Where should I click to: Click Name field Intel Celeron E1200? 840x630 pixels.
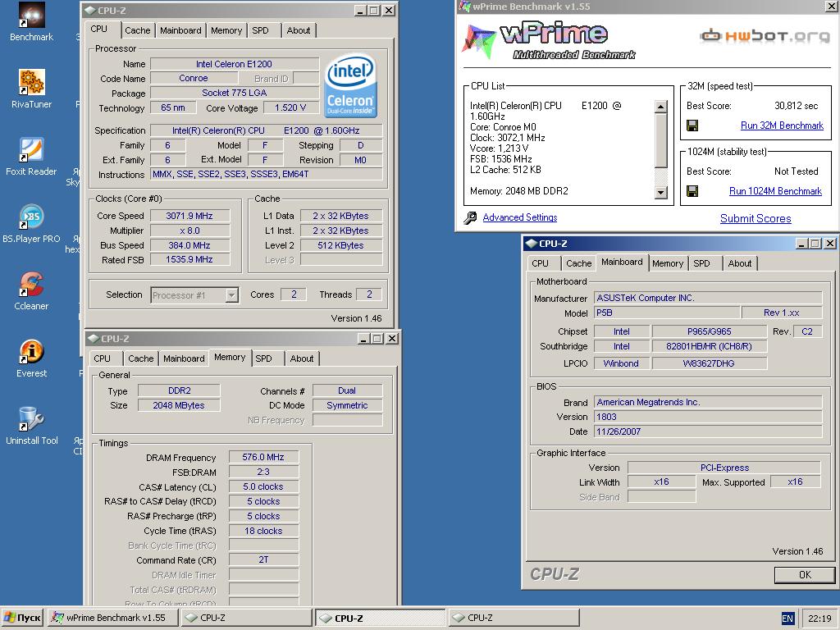click(x=234, y=64)
